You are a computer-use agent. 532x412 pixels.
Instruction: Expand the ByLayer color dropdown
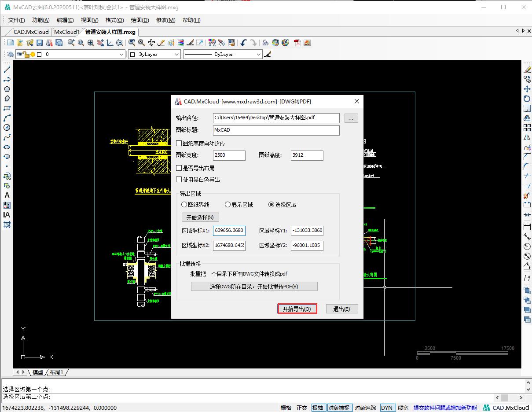point(177,54)
